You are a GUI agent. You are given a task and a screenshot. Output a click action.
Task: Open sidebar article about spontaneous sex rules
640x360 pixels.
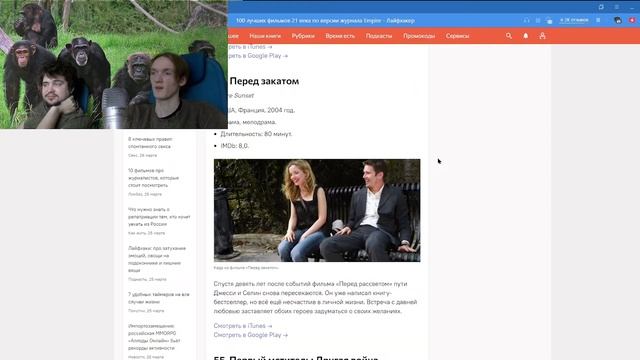coord(150,142)
